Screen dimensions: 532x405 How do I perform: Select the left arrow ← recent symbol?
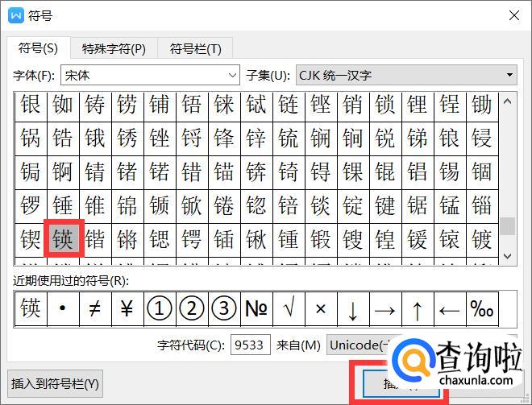[x=450, y=309]
